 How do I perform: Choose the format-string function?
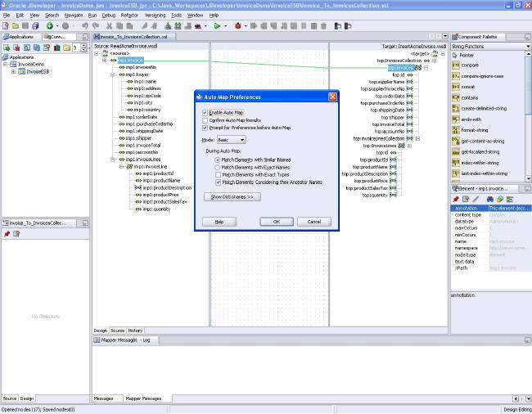(x=476, y=130)
